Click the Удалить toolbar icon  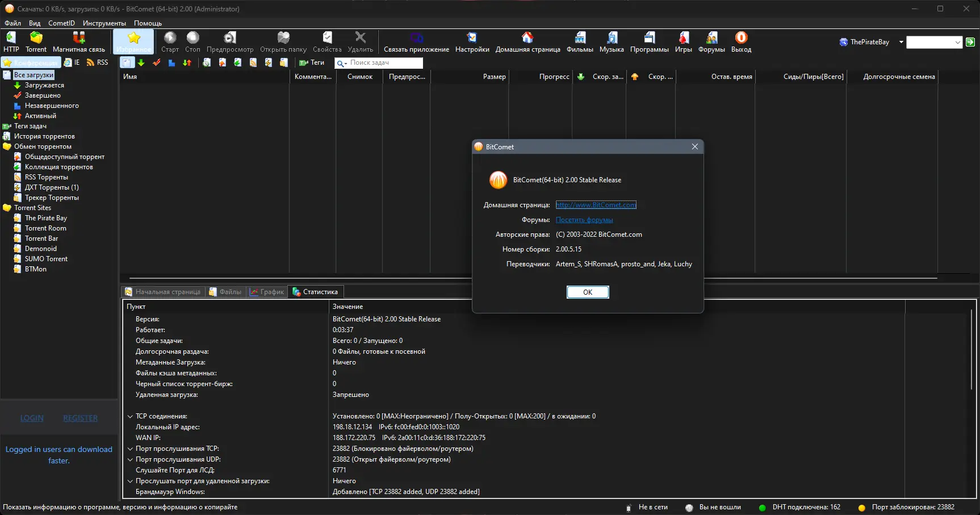[360, 42]
